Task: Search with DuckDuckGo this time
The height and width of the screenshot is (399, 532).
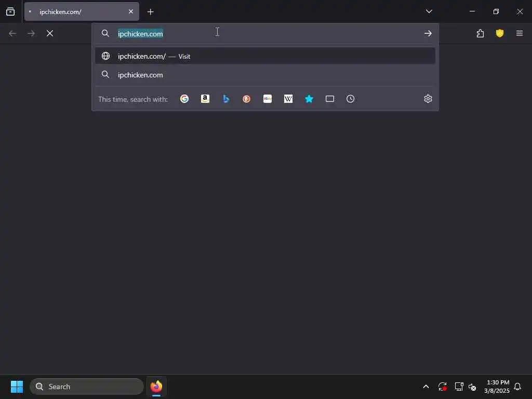Action: (x=247, y=99)
